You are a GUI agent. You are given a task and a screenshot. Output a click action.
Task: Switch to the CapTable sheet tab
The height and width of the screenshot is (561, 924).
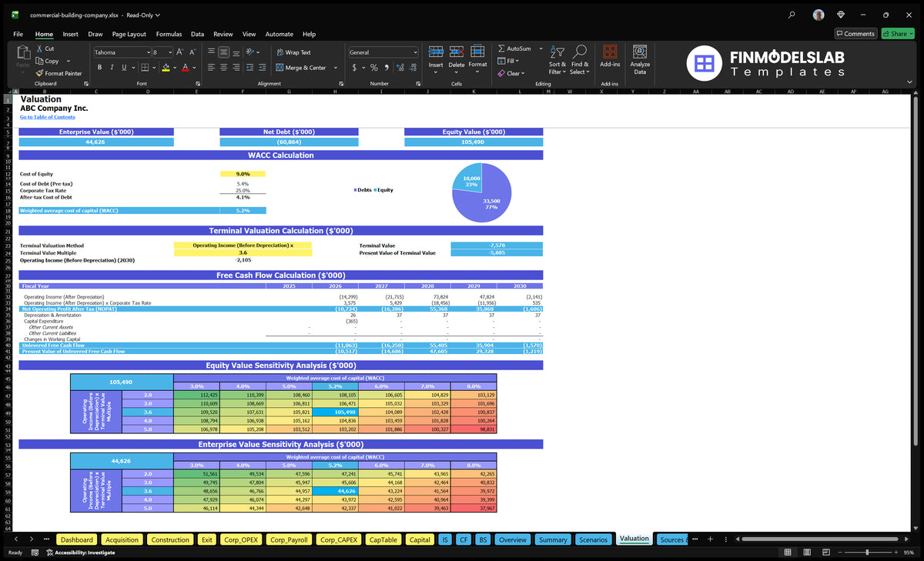point(383,539)
